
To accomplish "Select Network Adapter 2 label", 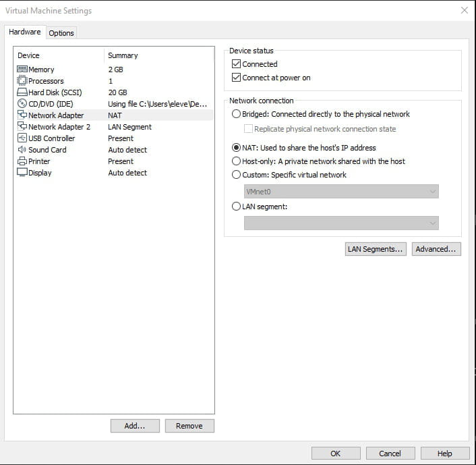I will click(x=59, y=127).
